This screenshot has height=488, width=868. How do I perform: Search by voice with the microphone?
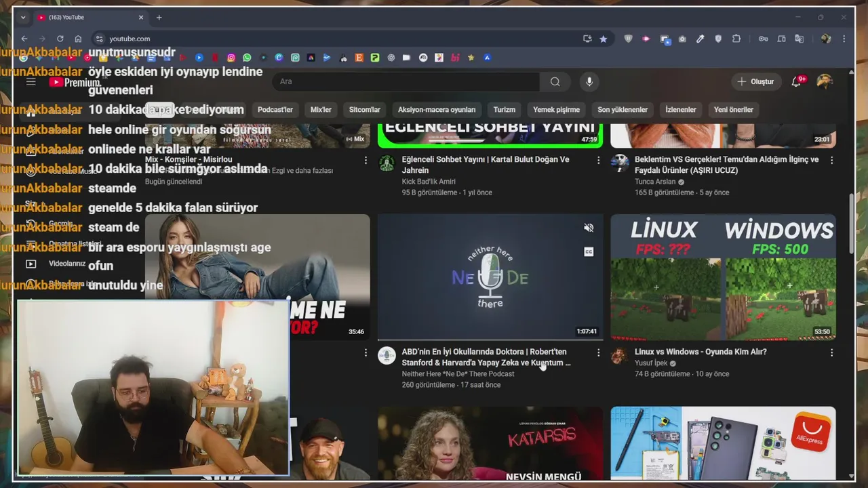click(x=589, y=81)
